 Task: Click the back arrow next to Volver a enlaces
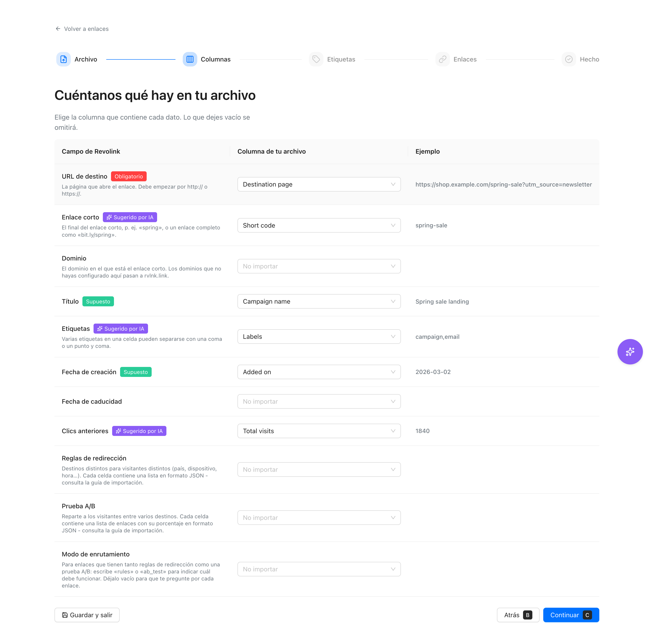coord(58,29)
